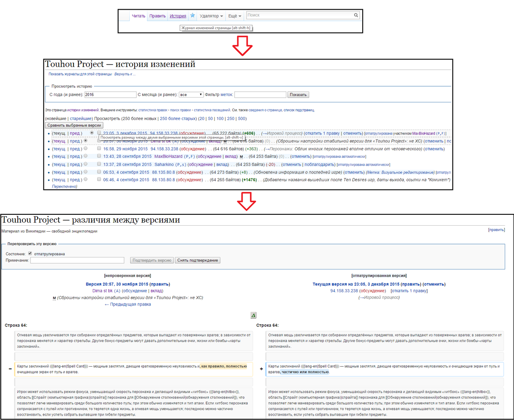Select radio for 06:46, 4 сентября 2015 revision
This screenshot has height=420, width=514.
coord(86,179)
